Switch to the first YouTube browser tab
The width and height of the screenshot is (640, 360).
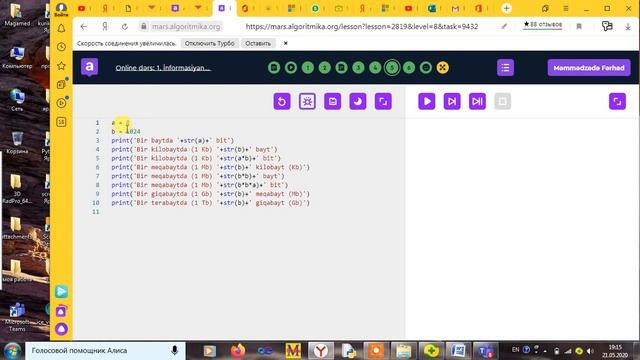point(82,8)
